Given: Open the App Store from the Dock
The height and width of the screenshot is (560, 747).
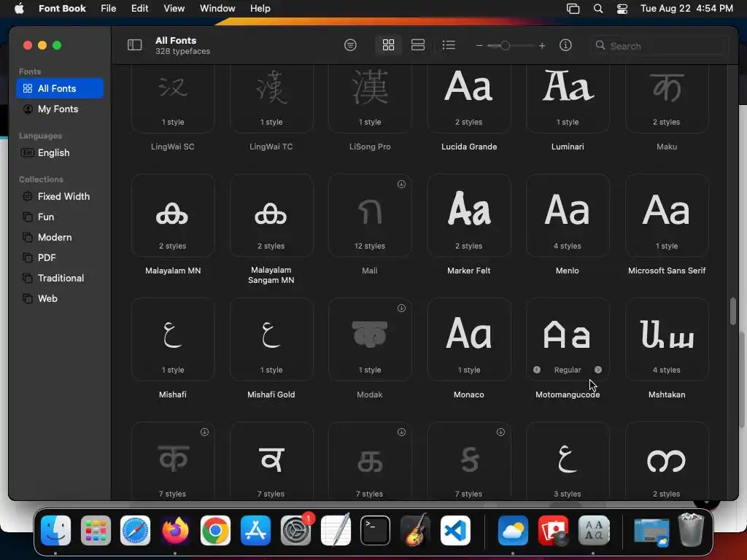Looking at the screenshot, I should coord(255,531).
